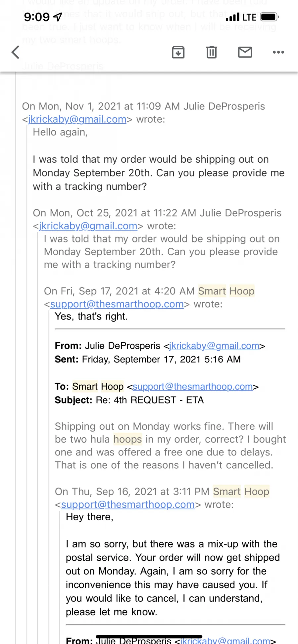Open the three-dot more options menu
The height and width of the screenshot is (644, 298).
pyautogui.click(x=278, y=52)
